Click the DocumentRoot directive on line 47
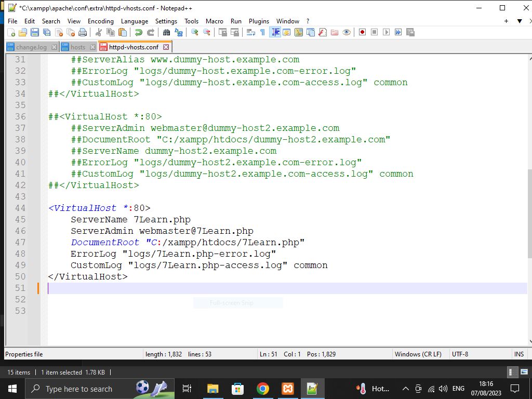532x399 pixels. point(105,242)
